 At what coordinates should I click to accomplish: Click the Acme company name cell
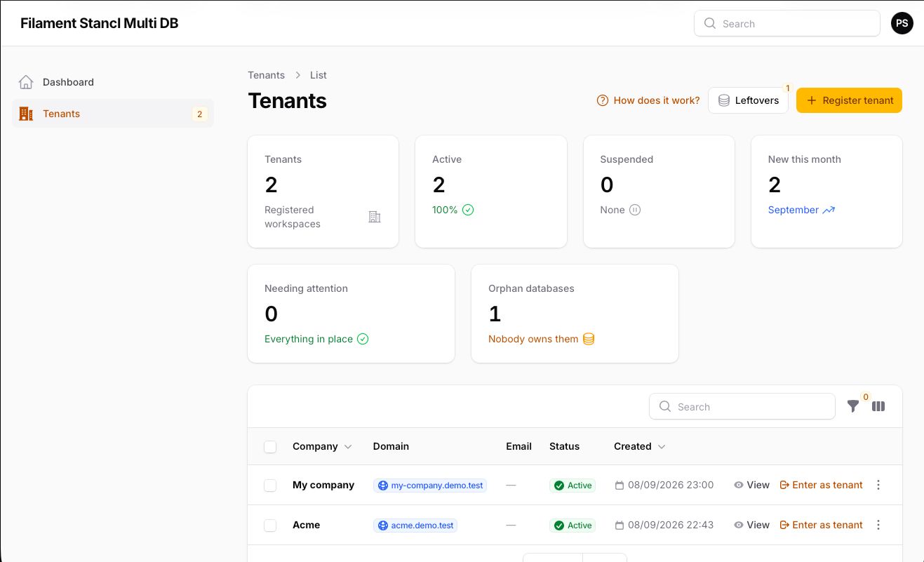(x=307, y=525)
